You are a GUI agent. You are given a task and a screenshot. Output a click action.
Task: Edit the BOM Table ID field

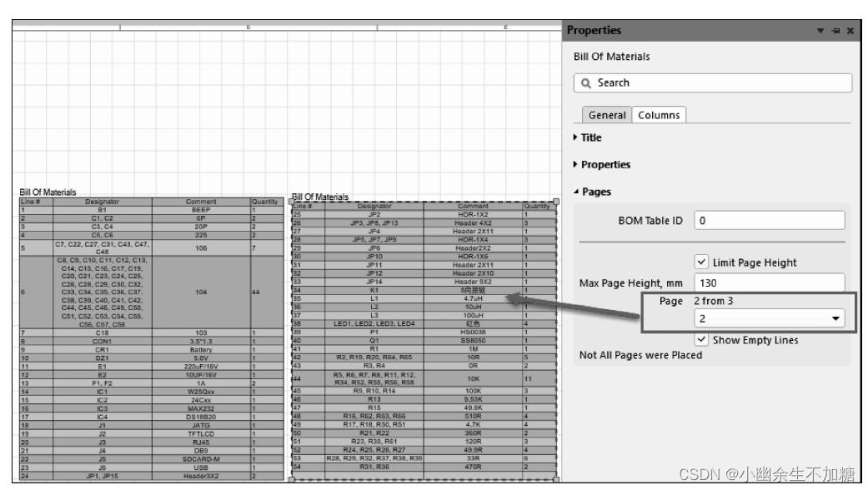(x=770, y=221)
